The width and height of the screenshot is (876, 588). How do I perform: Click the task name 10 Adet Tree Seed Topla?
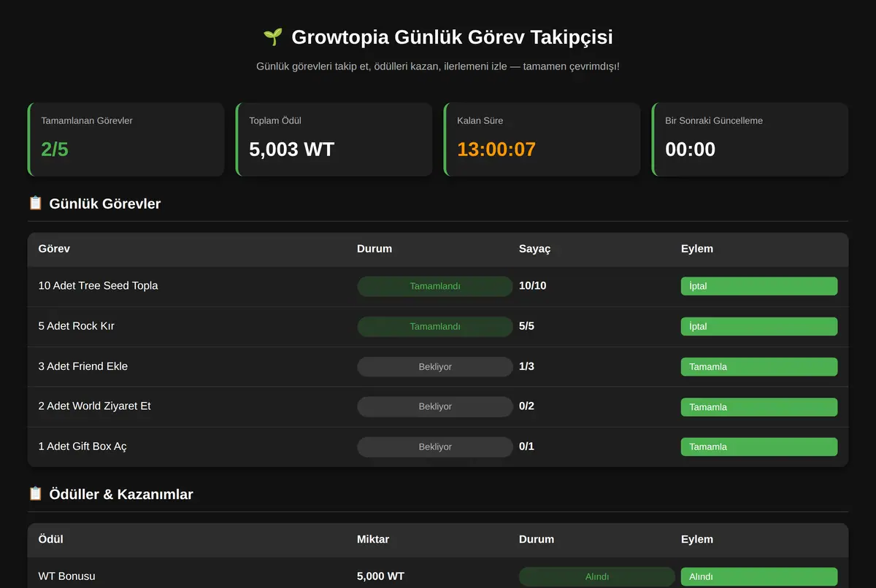[98, 285]
